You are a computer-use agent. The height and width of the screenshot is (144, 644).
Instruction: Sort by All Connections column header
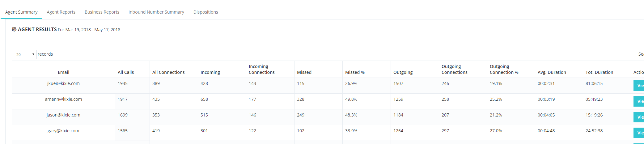168,72
